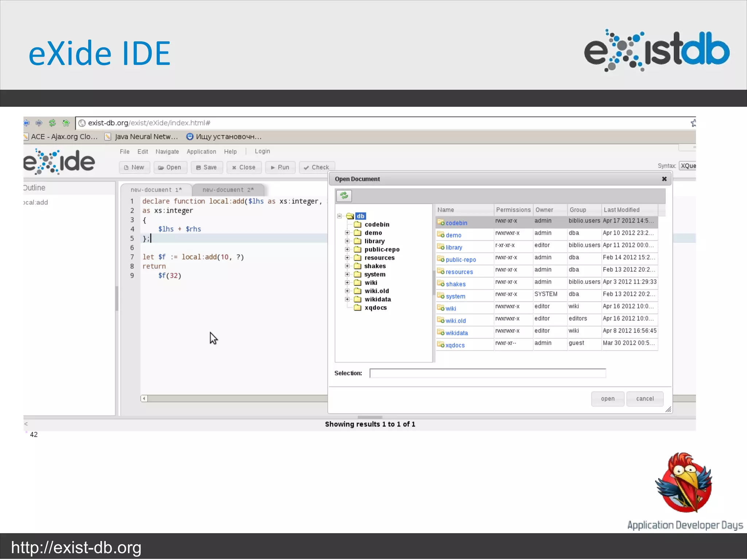Click the browser back arrow icon

[x=26, y=123]
